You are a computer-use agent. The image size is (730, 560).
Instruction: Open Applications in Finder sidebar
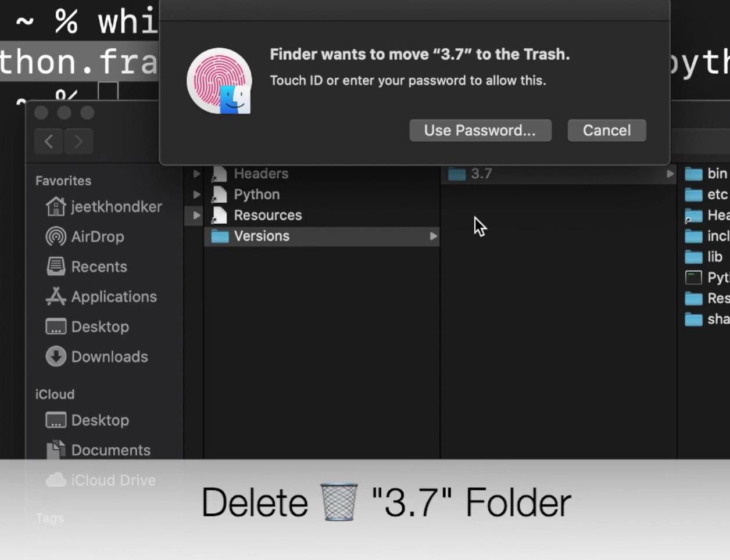pos(101,297)
